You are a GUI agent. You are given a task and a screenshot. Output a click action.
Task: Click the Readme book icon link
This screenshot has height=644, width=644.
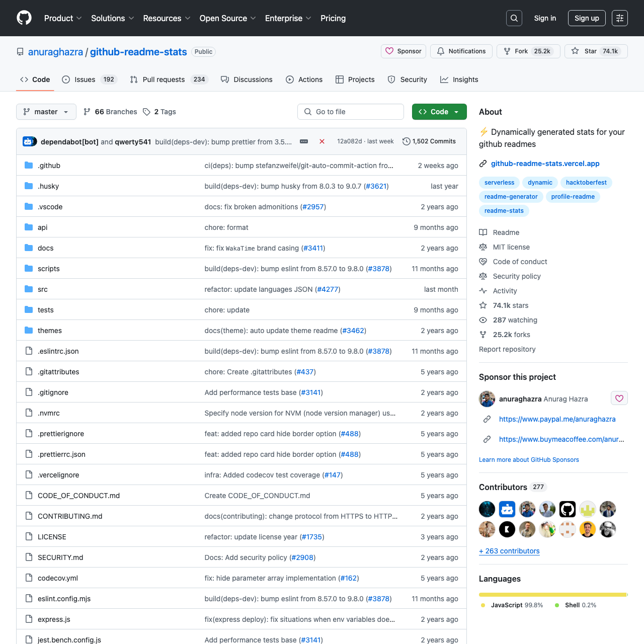pyautogui.click(x=499, y=232)
